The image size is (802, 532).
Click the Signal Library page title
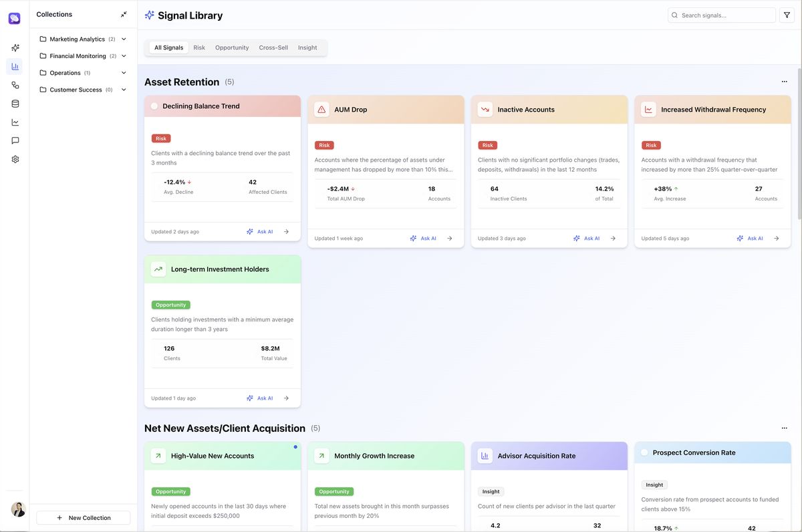pyautogui.click(x=190, y=15)
